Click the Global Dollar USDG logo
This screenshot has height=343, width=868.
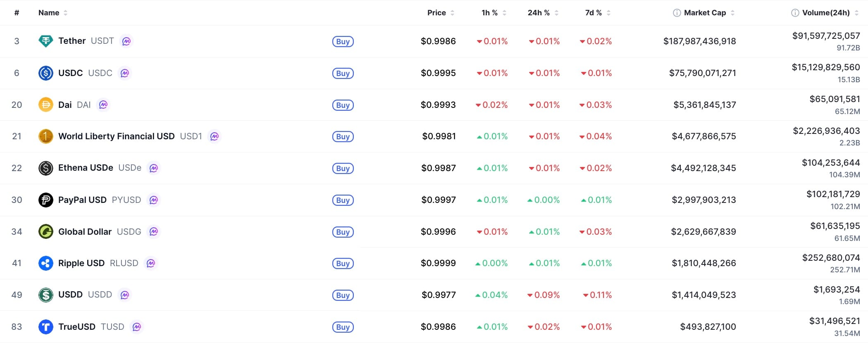point(45,232)
